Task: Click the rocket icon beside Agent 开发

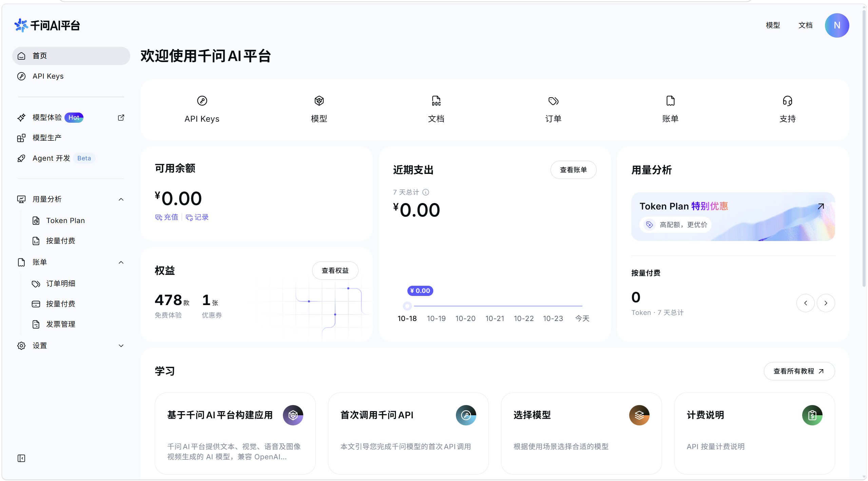Action: tap(21, 158)
